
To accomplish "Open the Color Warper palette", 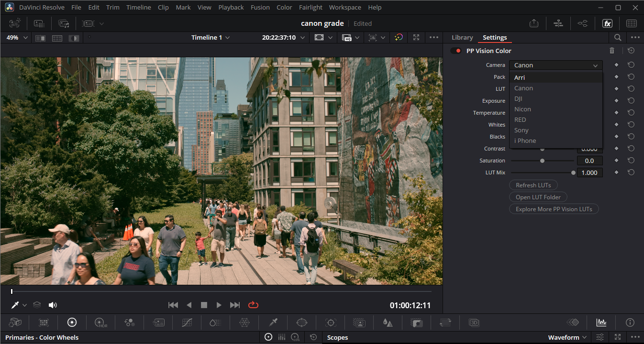I will [x=244, y=322].
